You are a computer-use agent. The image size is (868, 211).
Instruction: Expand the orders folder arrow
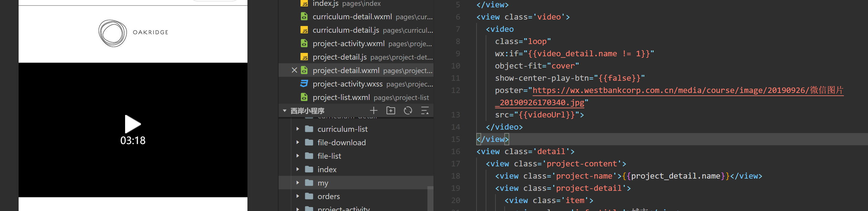297,196
